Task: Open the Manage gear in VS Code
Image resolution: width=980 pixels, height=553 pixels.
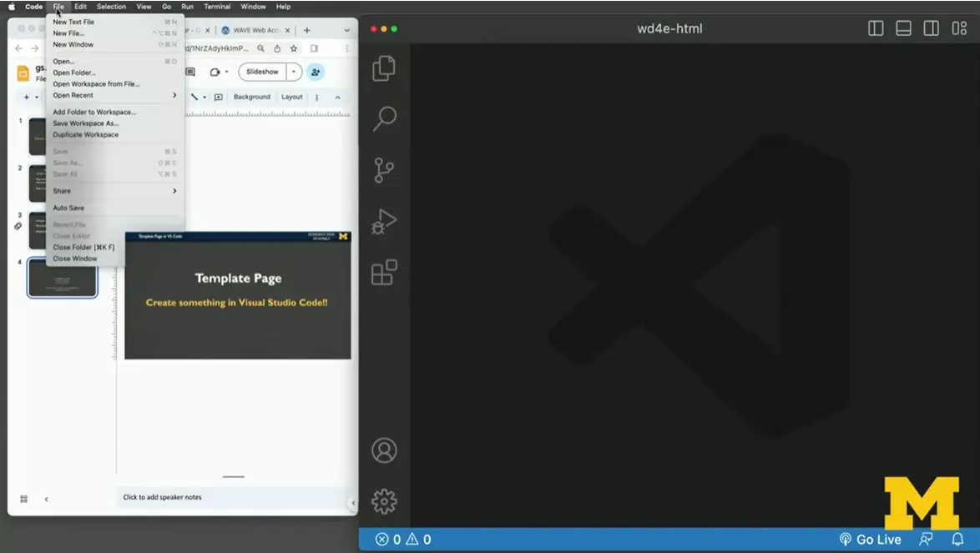Action: tap(383, 500)
